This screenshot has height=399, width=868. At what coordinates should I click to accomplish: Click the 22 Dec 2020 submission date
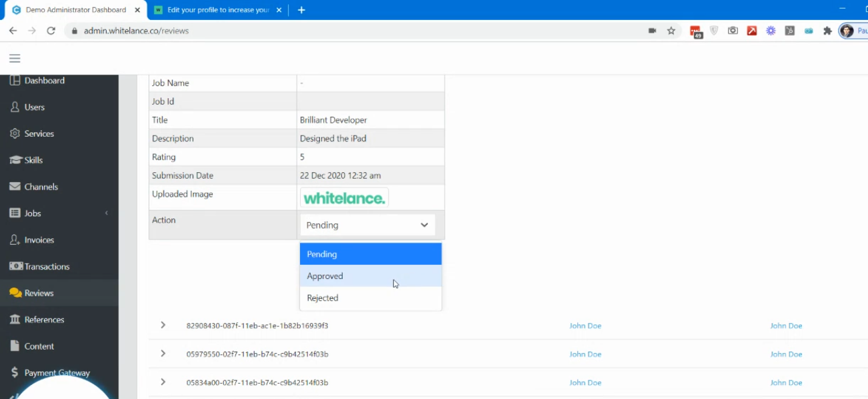point(340,176)
